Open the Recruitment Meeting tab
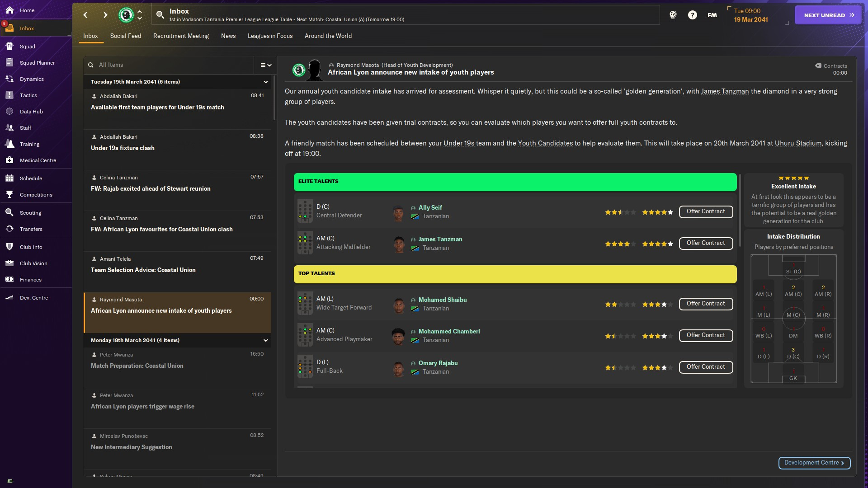868x488 pixels. tap(181, 36)
